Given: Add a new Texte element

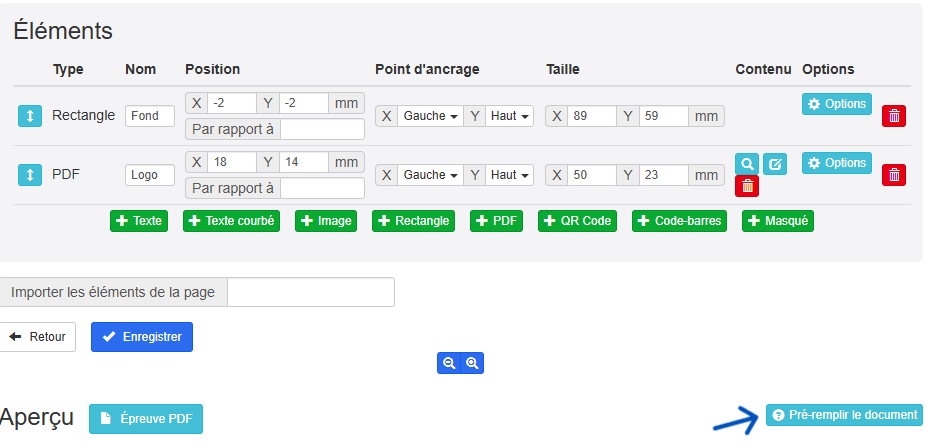Looking at the screenshot, I should (x=139, y=221).
